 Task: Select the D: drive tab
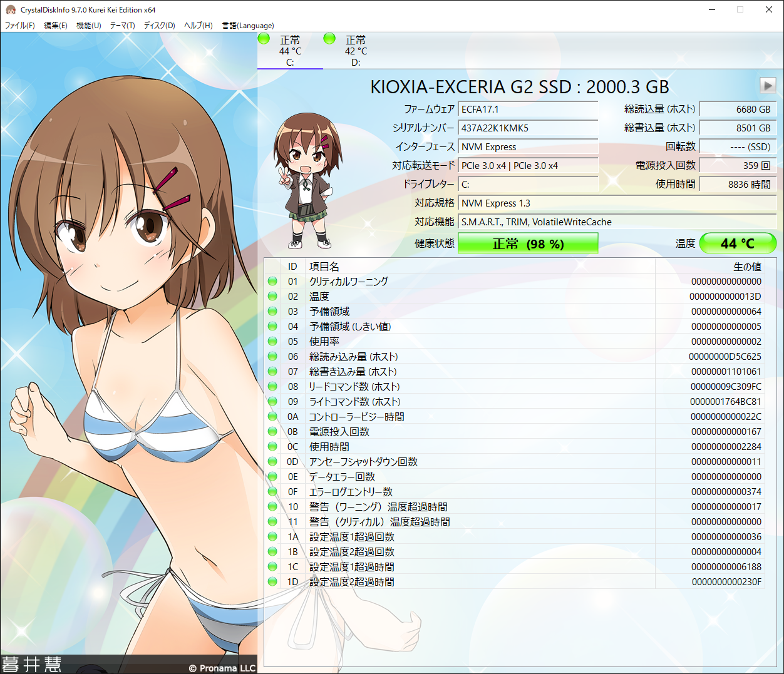356,51
